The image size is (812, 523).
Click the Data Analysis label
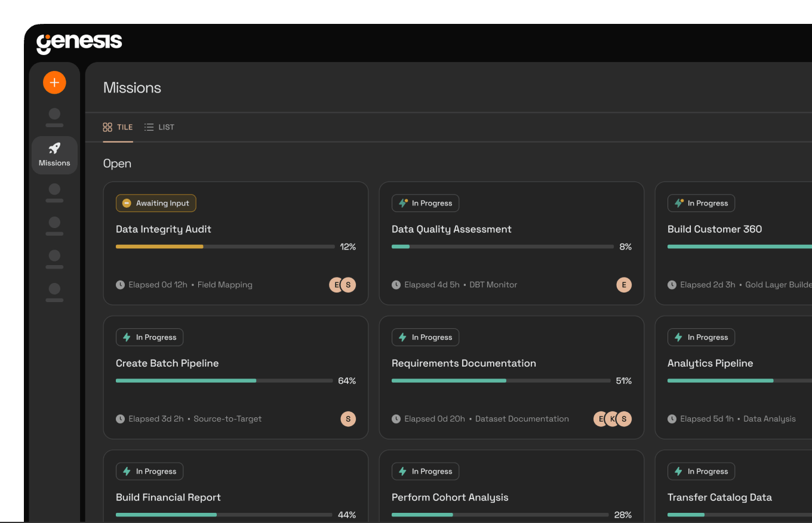click(x=770, y=419)
